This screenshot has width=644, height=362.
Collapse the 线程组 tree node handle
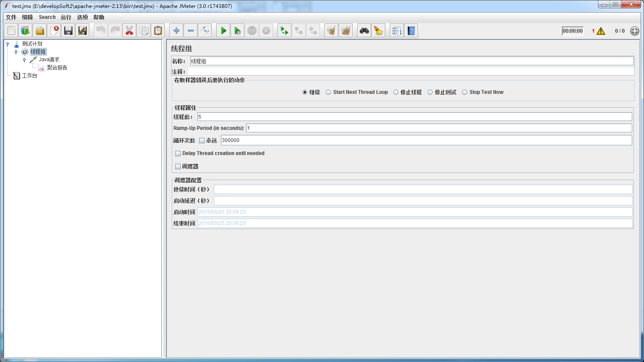pos(16,52)
